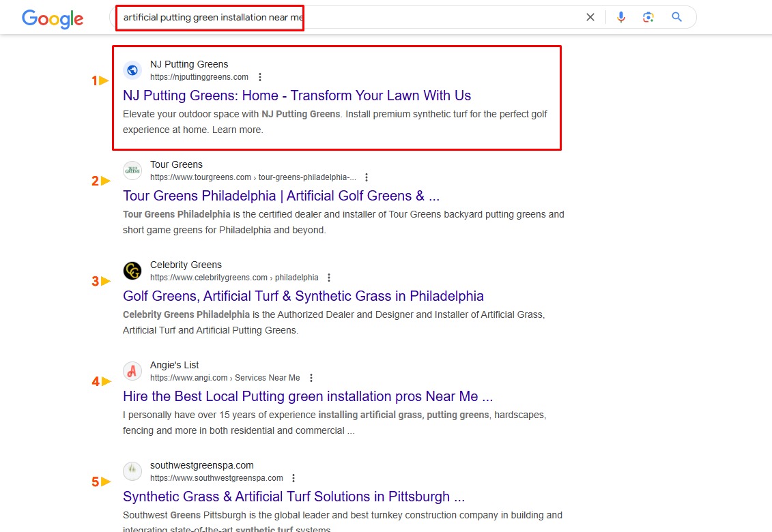This screenshot has height=532, width=772.
Task: Open more options for Celebrity Greens result
Action: [x=329, y=278]
